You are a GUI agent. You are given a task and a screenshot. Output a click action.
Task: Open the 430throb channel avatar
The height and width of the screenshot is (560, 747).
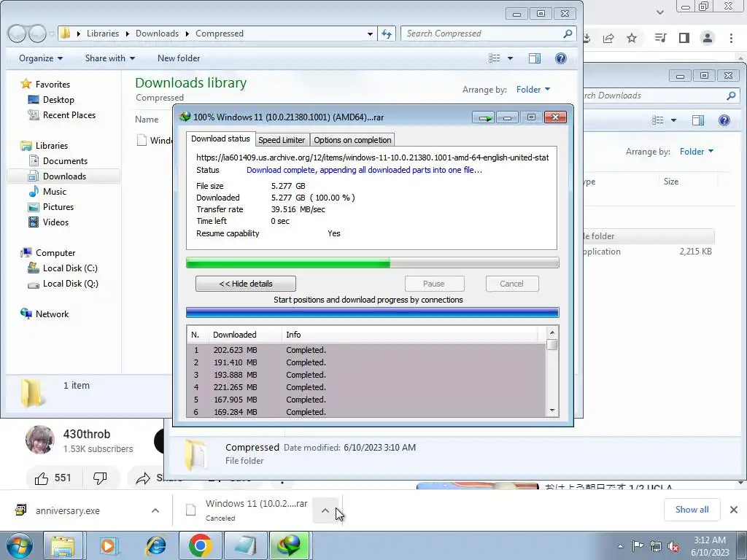point(40,440)
